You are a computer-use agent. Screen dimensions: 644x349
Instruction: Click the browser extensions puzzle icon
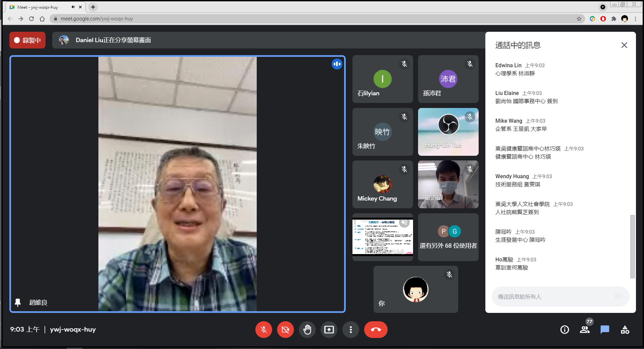pyautogui.click(x=614, y=19)
